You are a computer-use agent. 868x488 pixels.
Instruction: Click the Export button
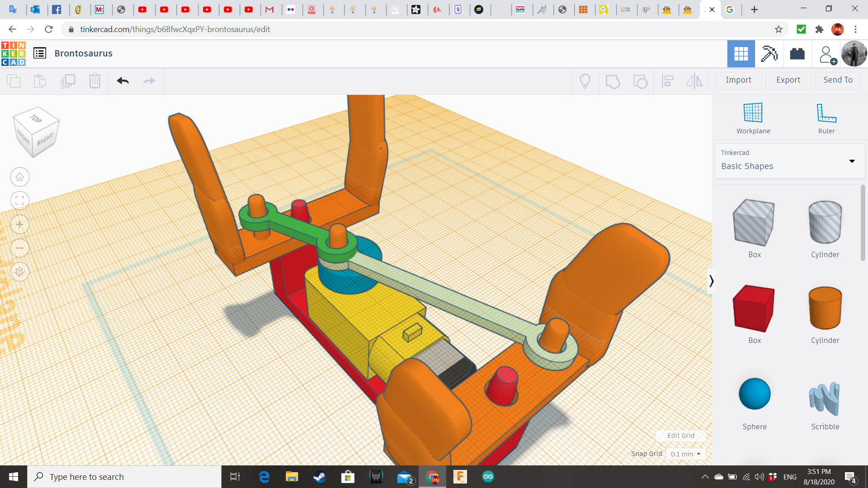(788, 80)
